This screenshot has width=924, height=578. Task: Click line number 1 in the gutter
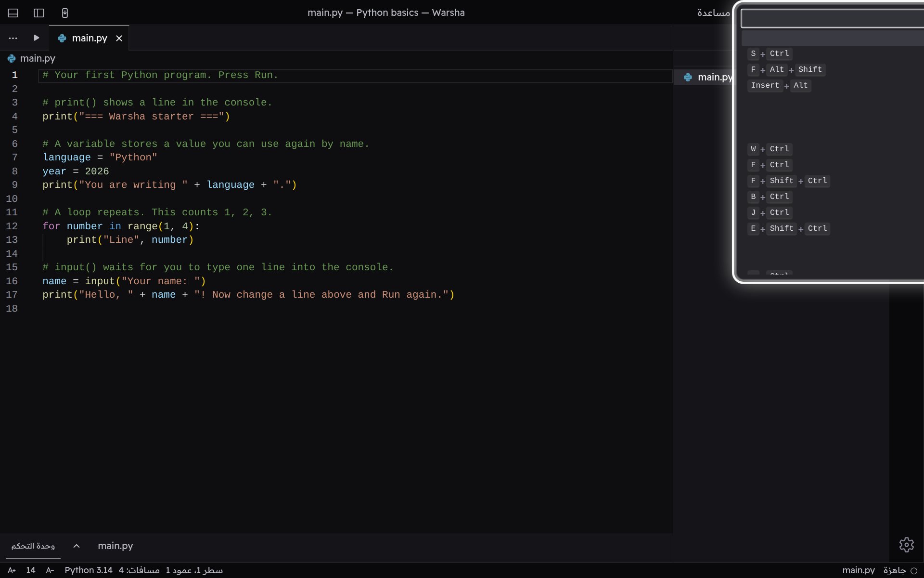(15, 75)
